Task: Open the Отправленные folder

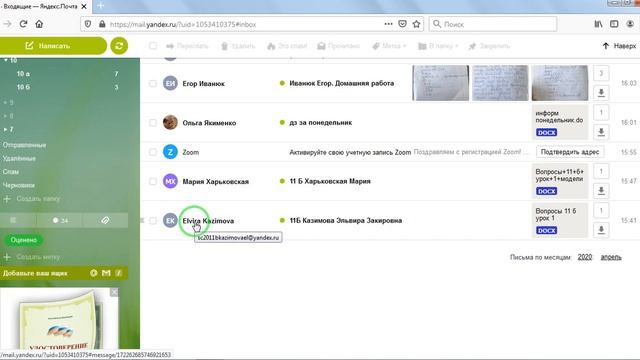Action: [x=24, y=145]
